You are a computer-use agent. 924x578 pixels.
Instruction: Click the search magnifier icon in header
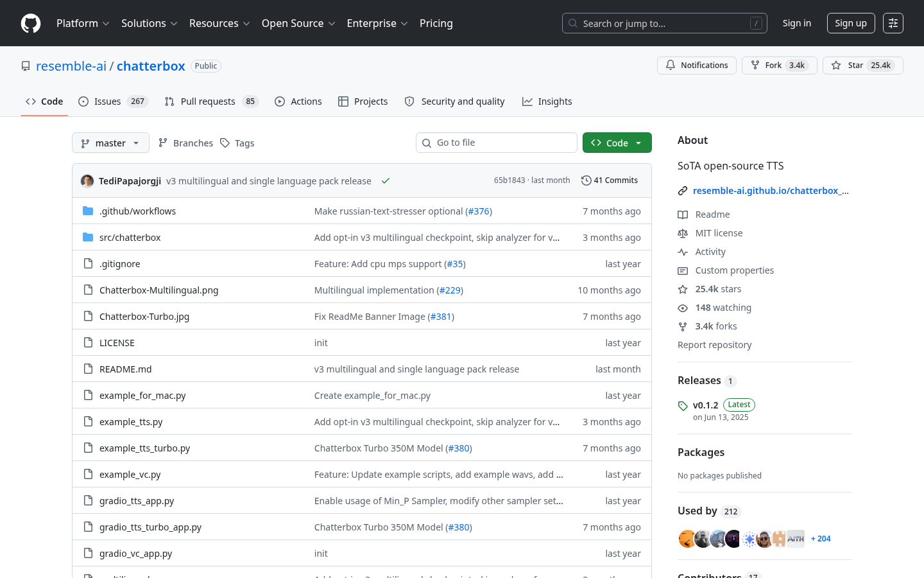(573, 23)
